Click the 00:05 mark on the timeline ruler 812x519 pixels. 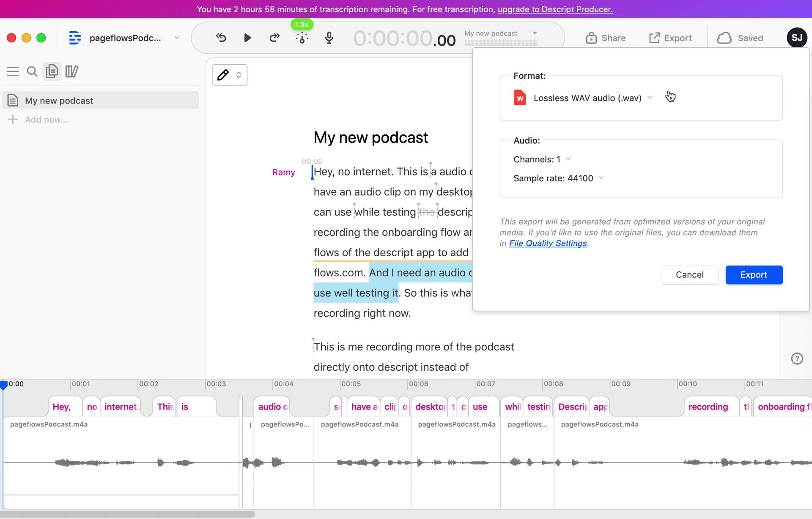(351, 384)
